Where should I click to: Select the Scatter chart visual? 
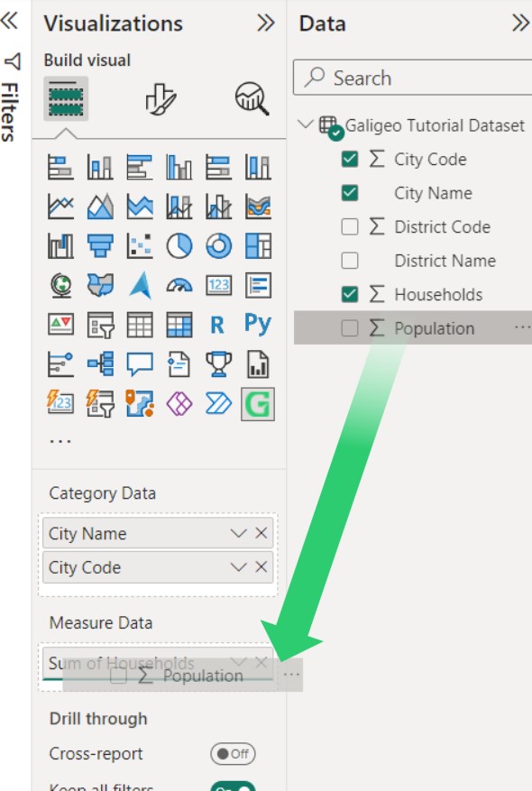click(x=139, y=245)
